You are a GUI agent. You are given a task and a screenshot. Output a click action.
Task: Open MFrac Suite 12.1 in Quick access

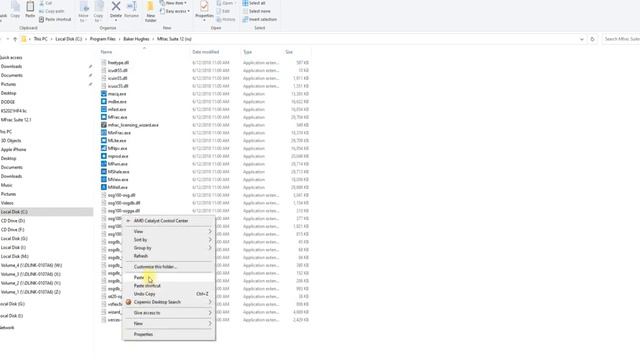point(16,120)
